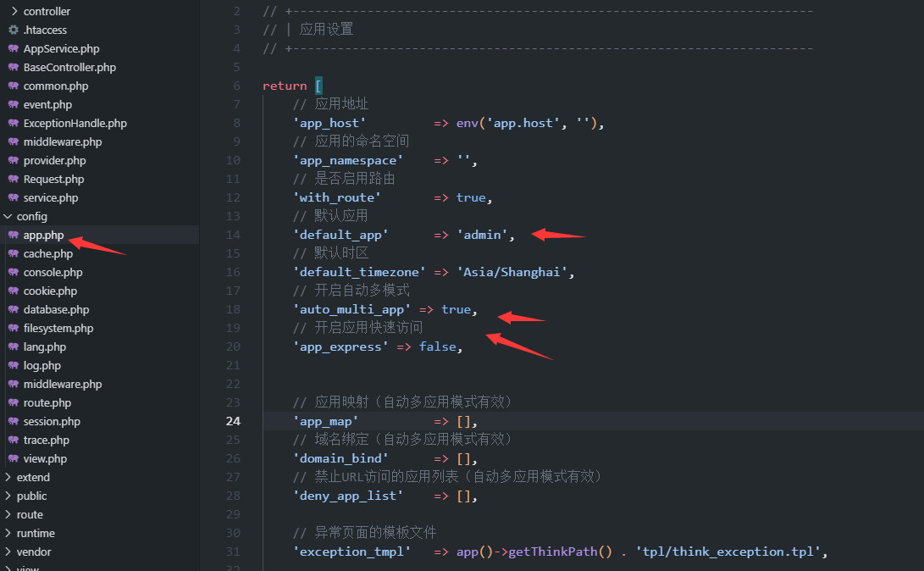924x571 pixels.
Task: Click the PHP icon next to cache.php
Action: (x=14, y=254)
